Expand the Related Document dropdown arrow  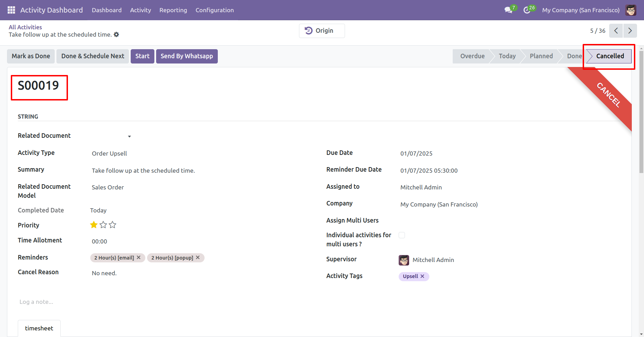pyautogui.click(x=129, y=136)
